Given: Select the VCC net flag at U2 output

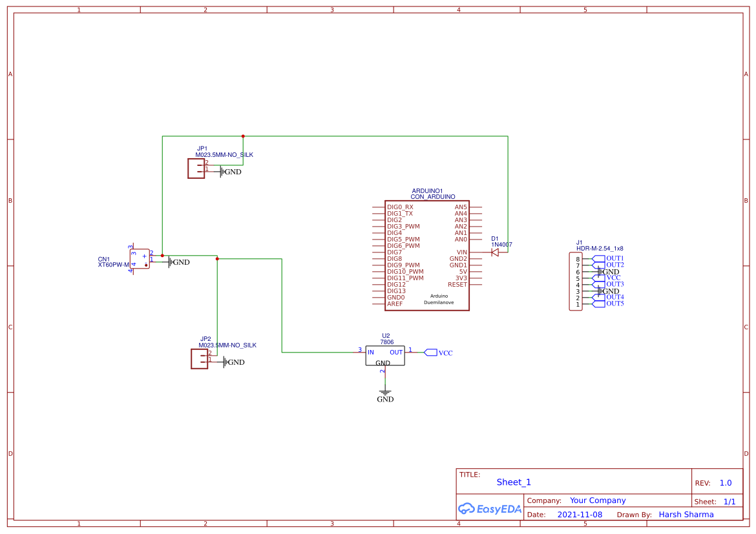Looking at the screenshot, I should click(x=438, y=353).
